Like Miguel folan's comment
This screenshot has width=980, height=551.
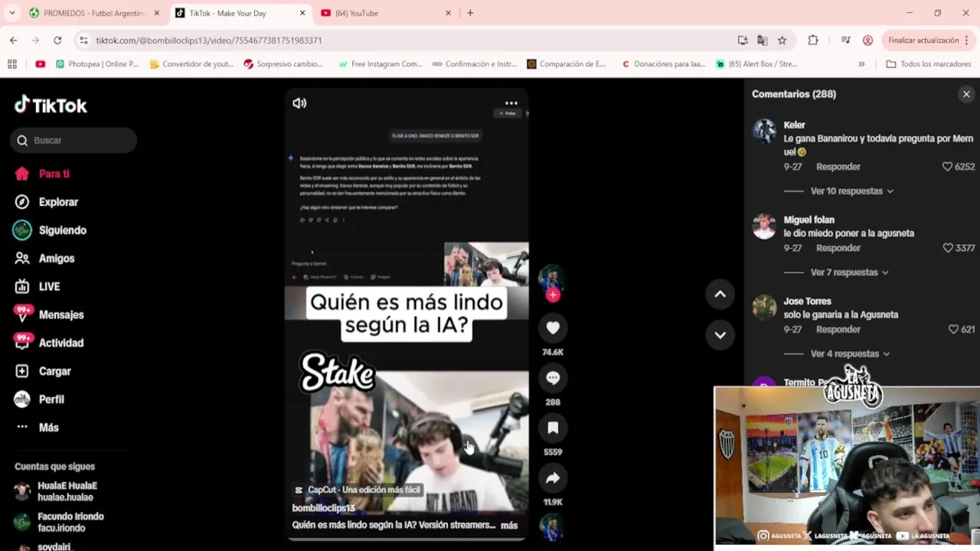[x=948, y=248]
